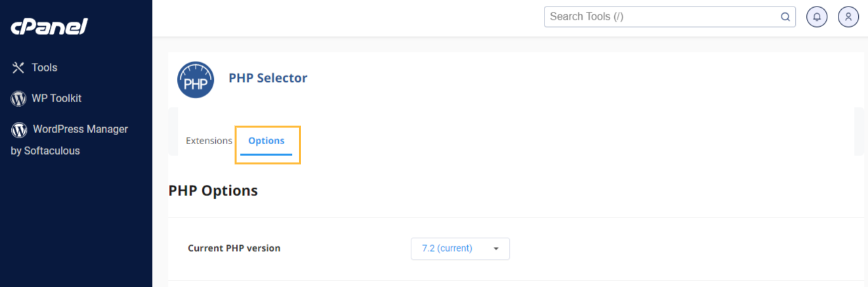Image resolution: width=868 pixels, height=287 pixels.
Task: Open the Tools link in sidebar
Action: pyautogui.click(x=45, y=67)
